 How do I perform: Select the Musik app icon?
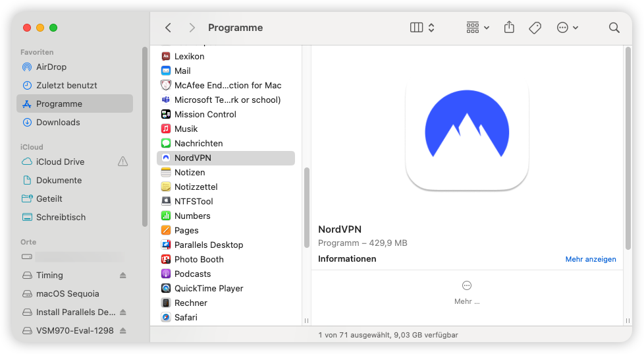coord(166,129)
